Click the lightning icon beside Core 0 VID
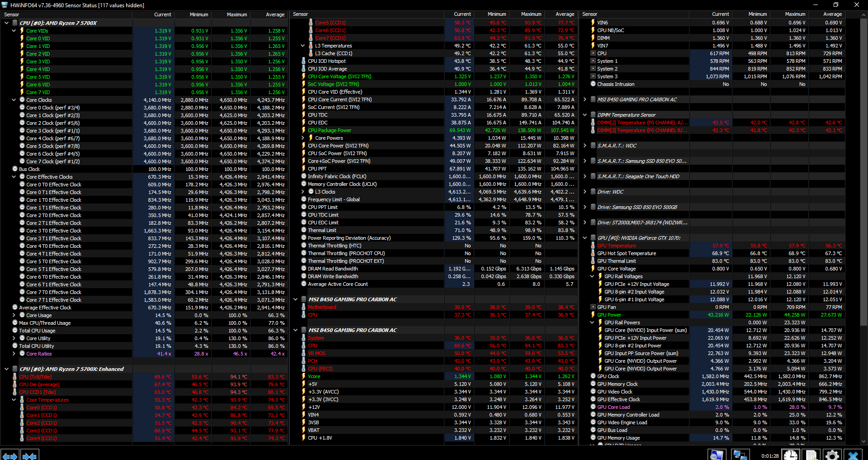Screen dimensions: 868x460 [x=22, y=38]
